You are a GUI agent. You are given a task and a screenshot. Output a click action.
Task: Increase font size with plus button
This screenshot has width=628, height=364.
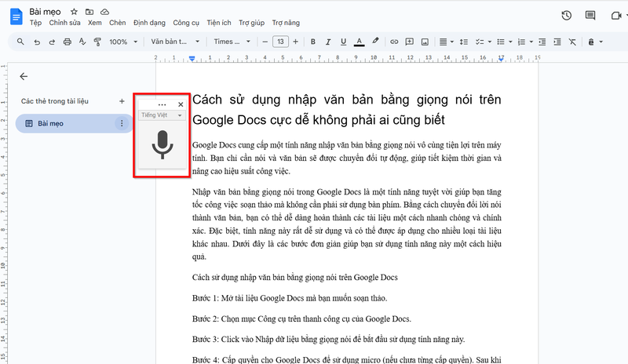click(296, 42)
